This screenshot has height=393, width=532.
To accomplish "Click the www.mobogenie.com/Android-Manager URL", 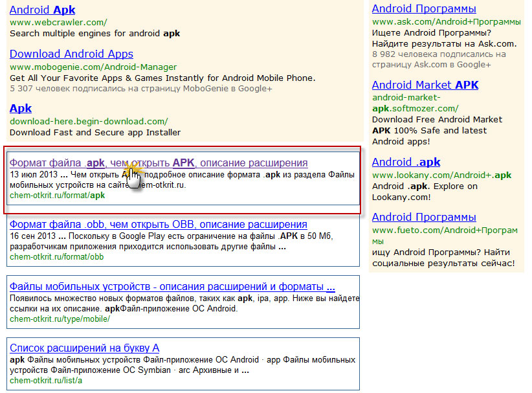I will click(93, 67).
